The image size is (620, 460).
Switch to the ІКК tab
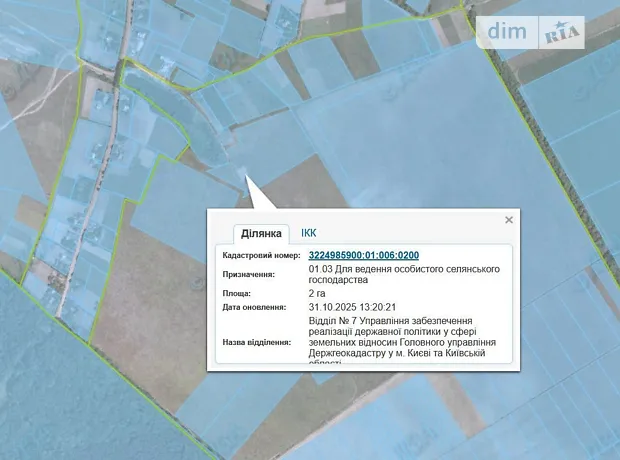tap(309, 233)
